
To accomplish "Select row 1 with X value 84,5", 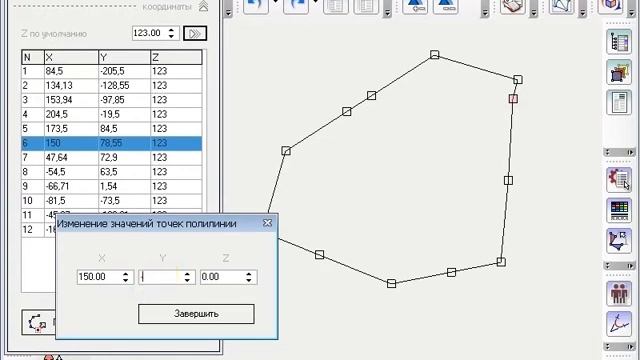I will click(x=111, y=71).
